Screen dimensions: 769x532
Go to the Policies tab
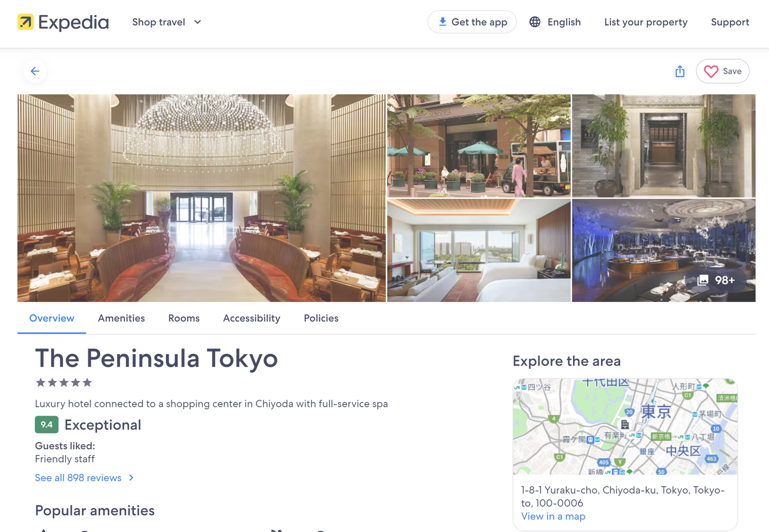pos(321,318)
